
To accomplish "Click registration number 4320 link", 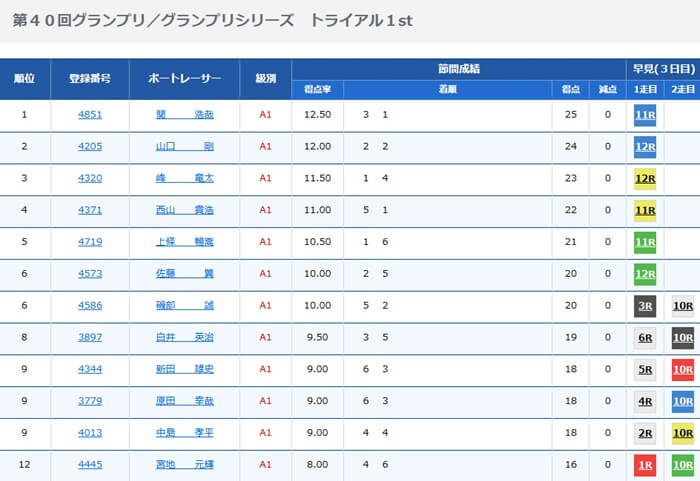I will point(90,179).
